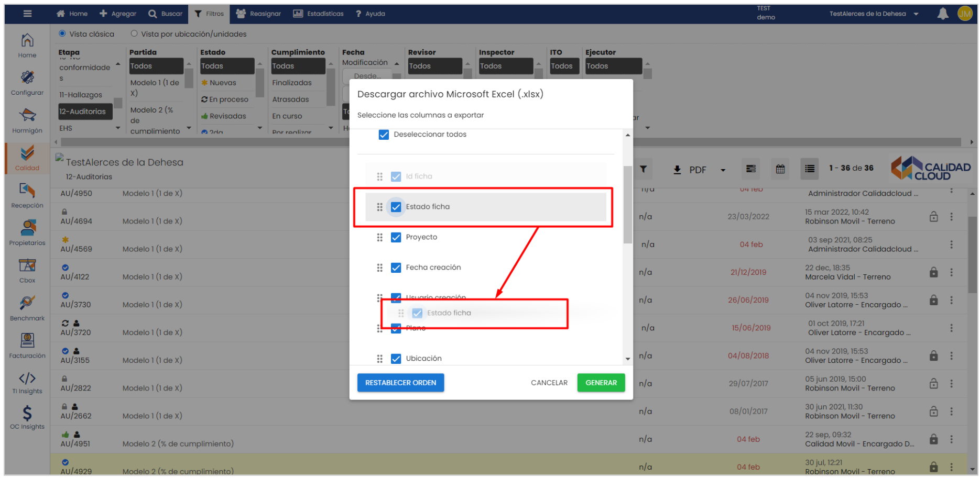Viewport: 980px width, 478px height.
Task: Open the Partida Todos dropdown
Action: point(156,66)
